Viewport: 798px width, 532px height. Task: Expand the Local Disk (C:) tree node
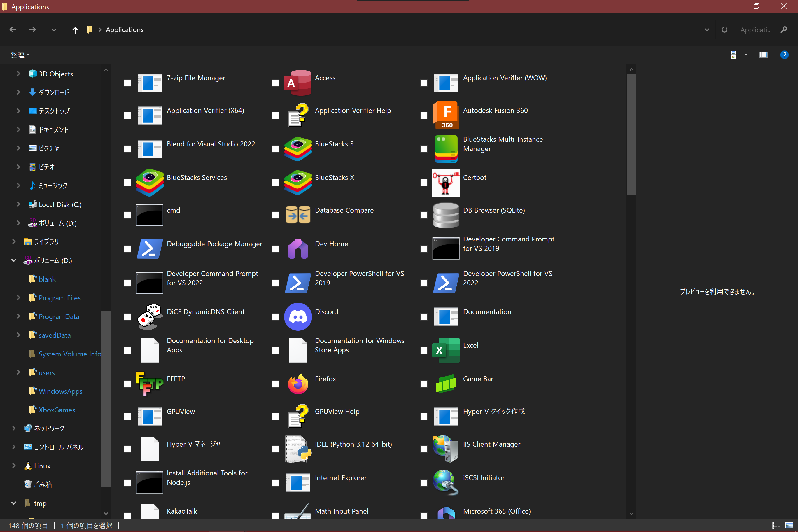tap(18, 204)
